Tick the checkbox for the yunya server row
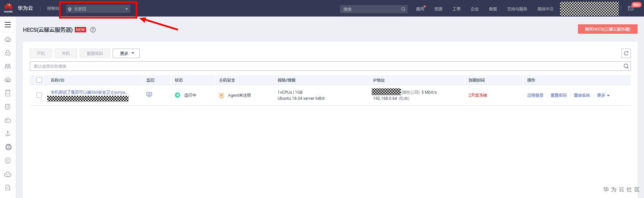The width and height of the screenshot is (644, 198). tap(39, 95)
